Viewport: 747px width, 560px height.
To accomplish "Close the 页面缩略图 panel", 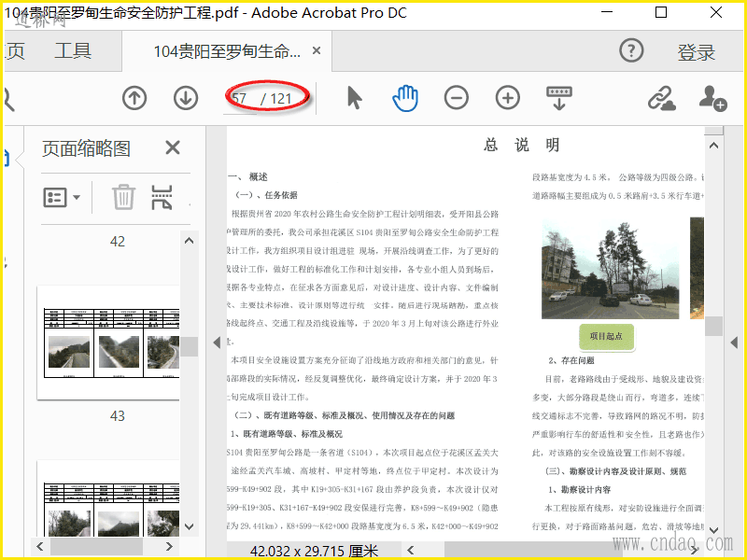I will tap(173, 147).
